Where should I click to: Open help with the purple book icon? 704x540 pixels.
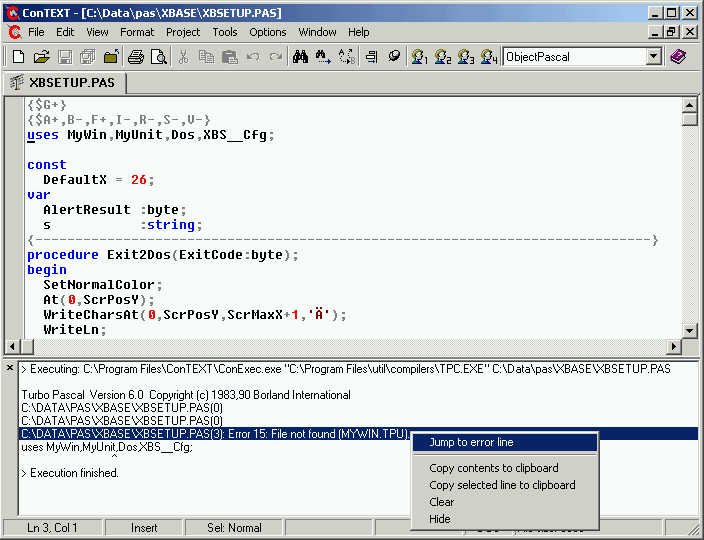pos(678,57)
